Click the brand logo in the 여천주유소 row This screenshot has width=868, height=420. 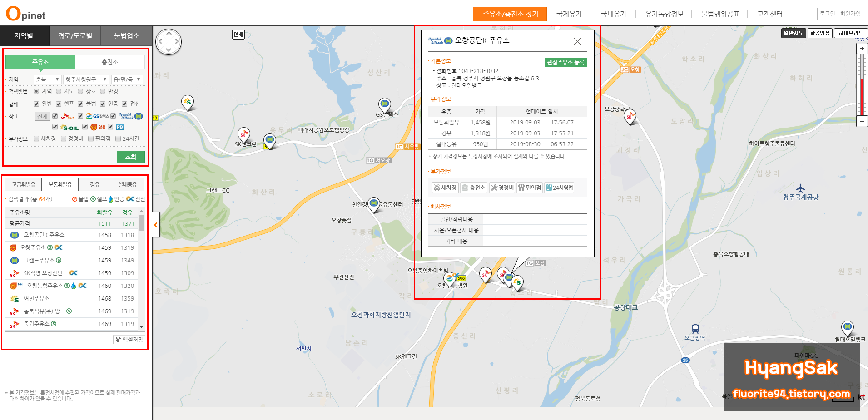(15, 299)
